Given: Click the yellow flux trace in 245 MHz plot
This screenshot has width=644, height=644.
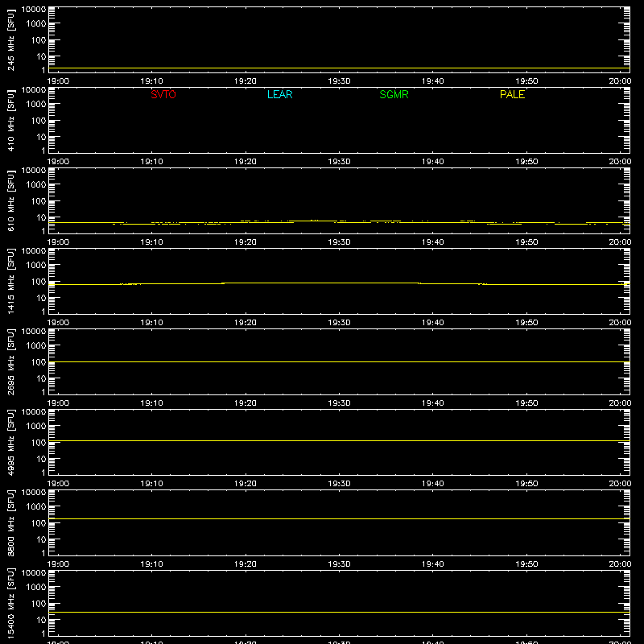Looking at the screenshot, I should (x=339, y=68).
